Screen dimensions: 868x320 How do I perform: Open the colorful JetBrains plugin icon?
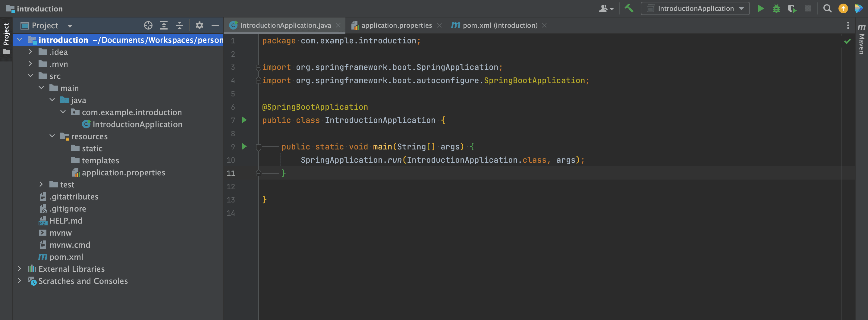coord(859,8)
